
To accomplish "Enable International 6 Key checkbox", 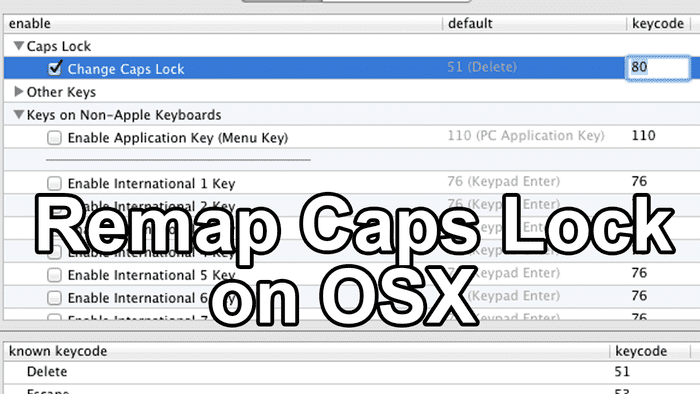I will point(54,297).
